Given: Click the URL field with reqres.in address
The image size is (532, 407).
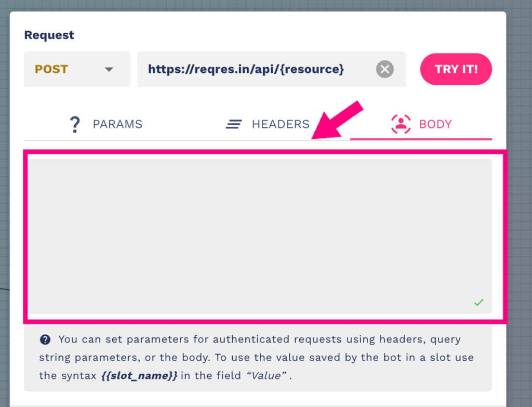Looking at the screenshot, I should point(271,69).
